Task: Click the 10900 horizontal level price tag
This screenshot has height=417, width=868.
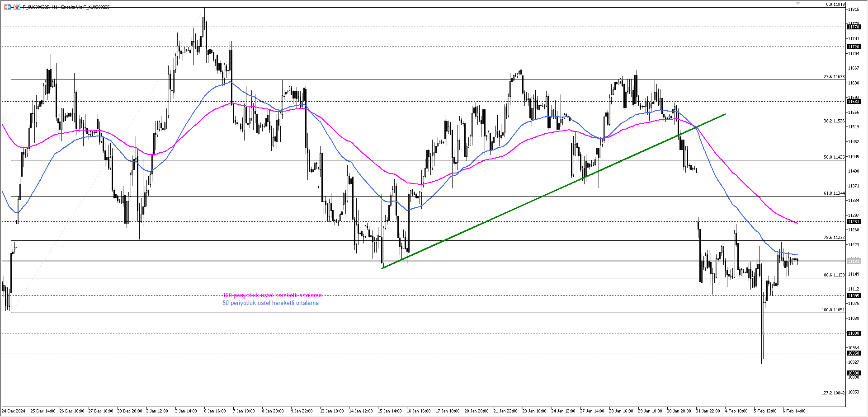Action: (854, 373)
